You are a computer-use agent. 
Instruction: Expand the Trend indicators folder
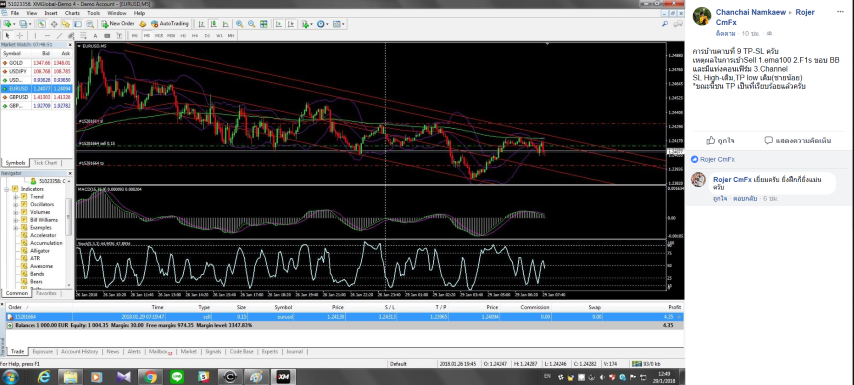coord(16,197)
